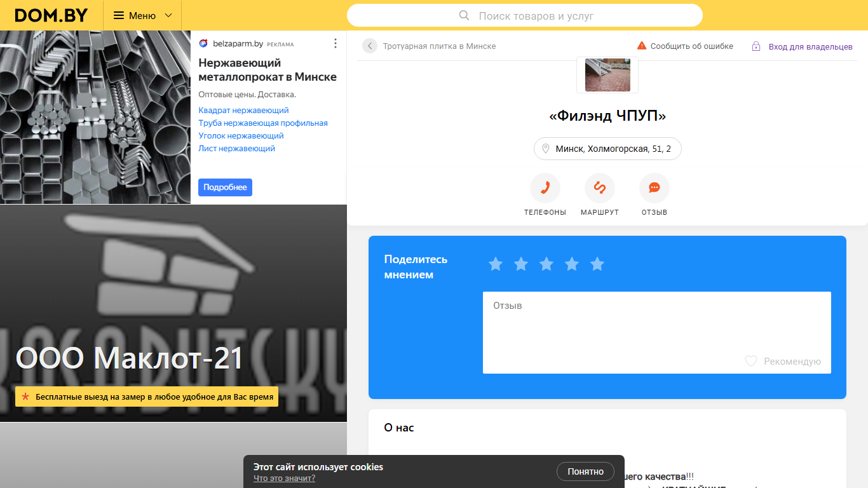The image size is (868, 488).
Task: Rate five stars
Action: pyautogui.click(x=597, y=264)
